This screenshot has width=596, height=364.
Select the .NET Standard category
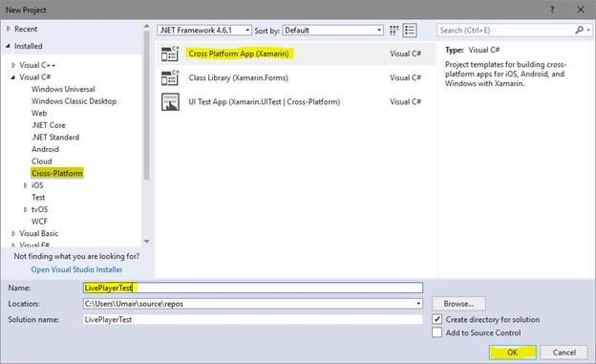tap(55, 137)
